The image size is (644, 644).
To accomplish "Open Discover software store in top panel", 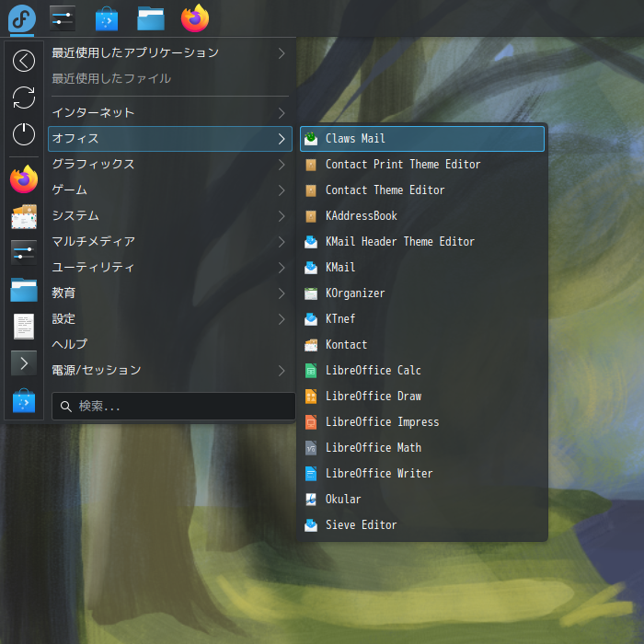I will pyautogui.click(x=107, y=18).
